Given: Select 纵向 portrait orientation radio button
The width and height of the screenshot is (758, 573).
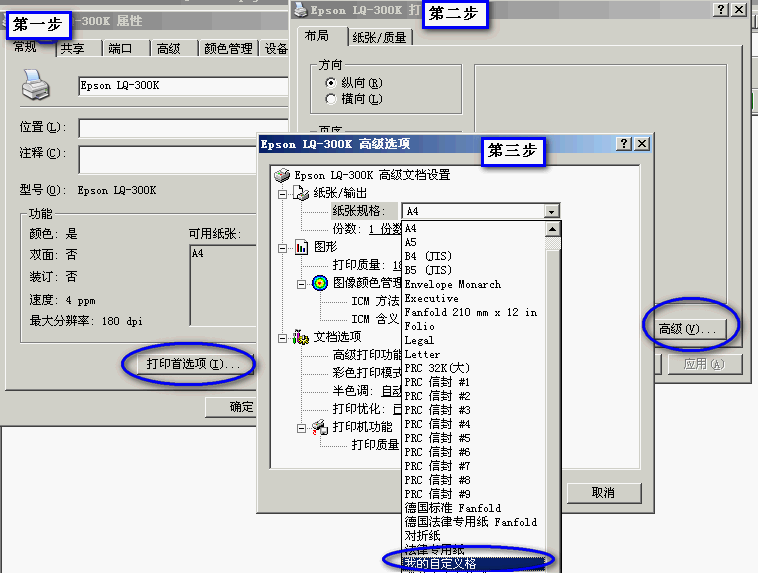Looking at the screenshot, I should pyautogui.click(x=331, y=83).
